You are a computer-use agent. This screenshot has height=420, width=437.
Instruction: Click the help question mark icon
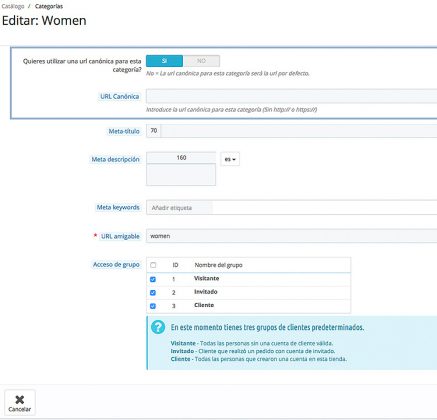(158, 327)
